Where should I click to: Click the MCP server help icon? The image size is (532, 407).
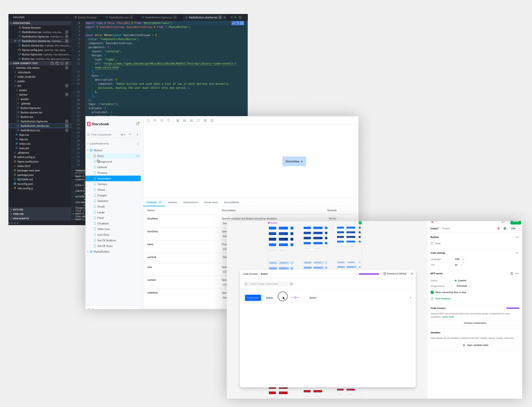pos(512,273)
